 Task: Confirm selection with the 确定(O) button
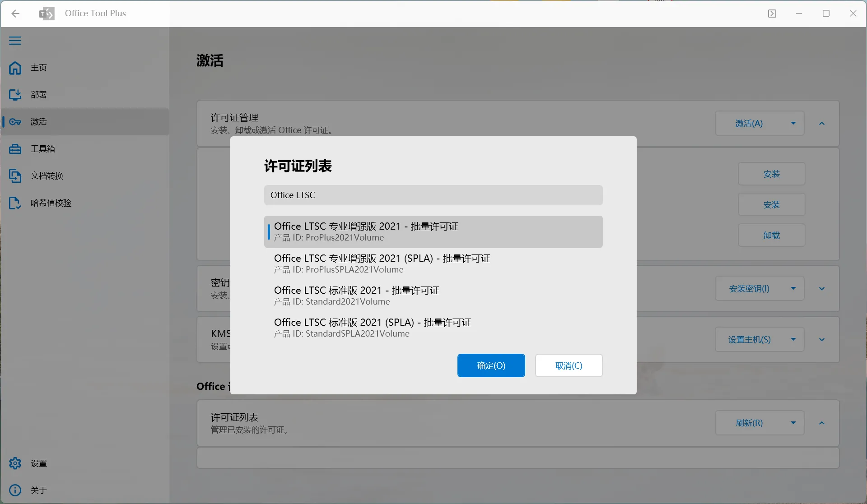(x=491, y=365)
